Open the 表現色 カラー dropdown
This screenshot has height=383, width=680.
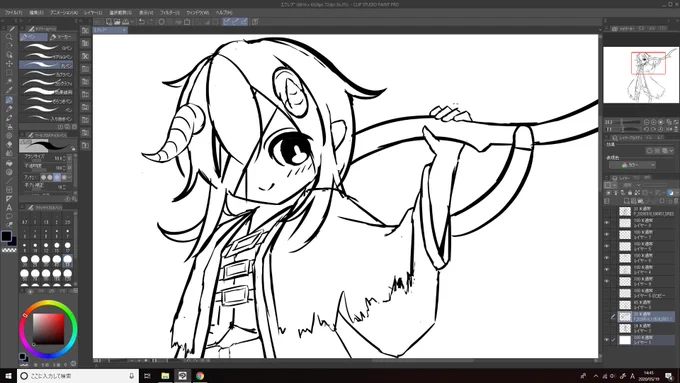[x=632, y=165]
